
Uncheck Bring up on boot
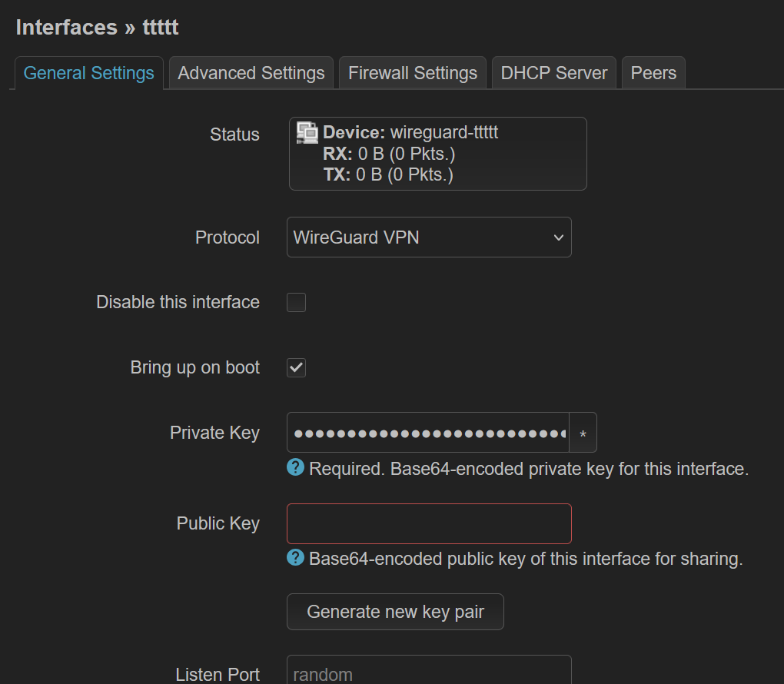tap(296, 367)
